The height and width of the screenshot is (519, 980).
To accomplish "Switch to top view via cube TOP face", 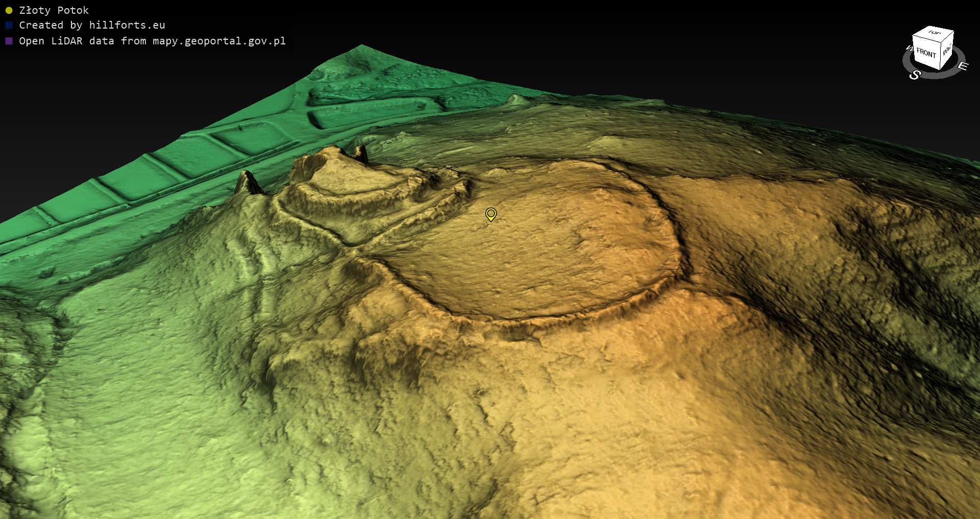I will coord(934,33).
